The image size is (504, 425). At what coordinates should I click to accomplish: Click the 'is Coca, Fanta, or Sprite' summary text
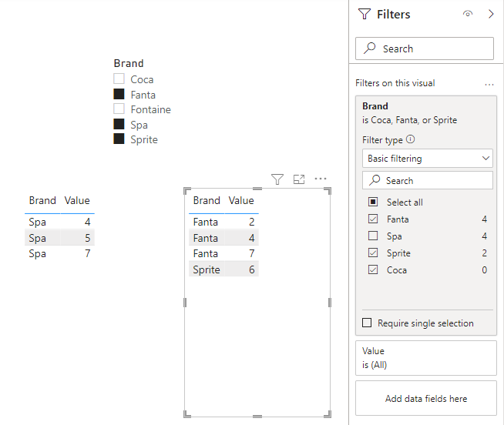tap(409, 120)
